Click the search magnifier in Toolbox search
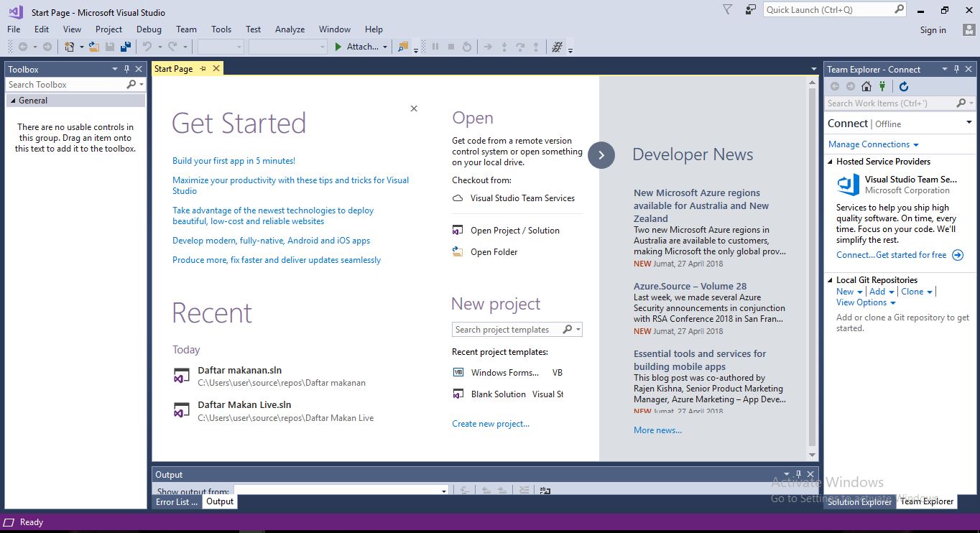The height and width of the screenshot is (533, 980). 131,84
